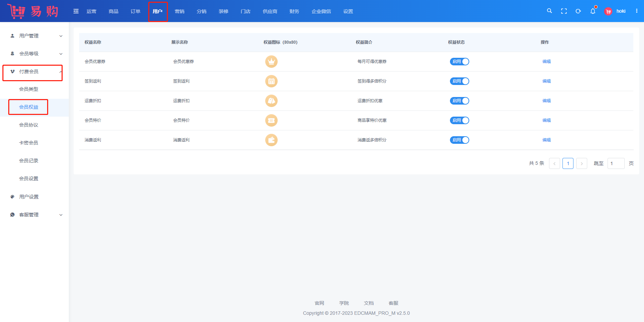Image resolution: width=644 pixels, height=322 pixels.
Task: Disable the 会员优惠券 status switch
Action: pos(459,62)
